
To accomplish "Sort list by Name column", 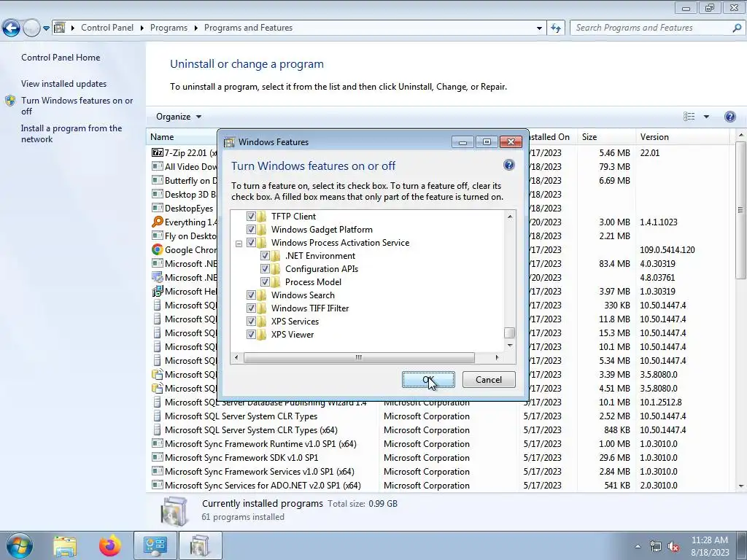I will point(162,137).
